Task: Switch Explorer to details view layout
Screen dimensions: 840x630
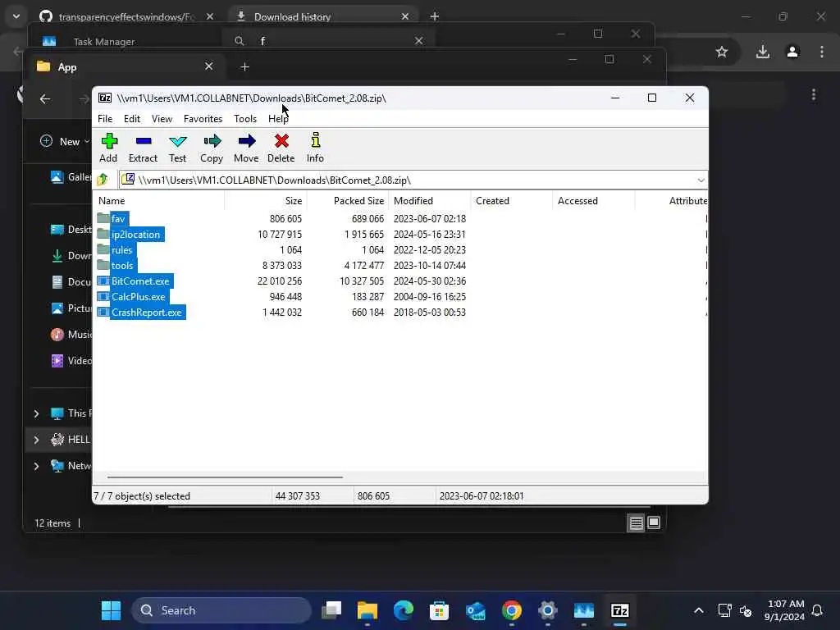Action: pos(636,523)
